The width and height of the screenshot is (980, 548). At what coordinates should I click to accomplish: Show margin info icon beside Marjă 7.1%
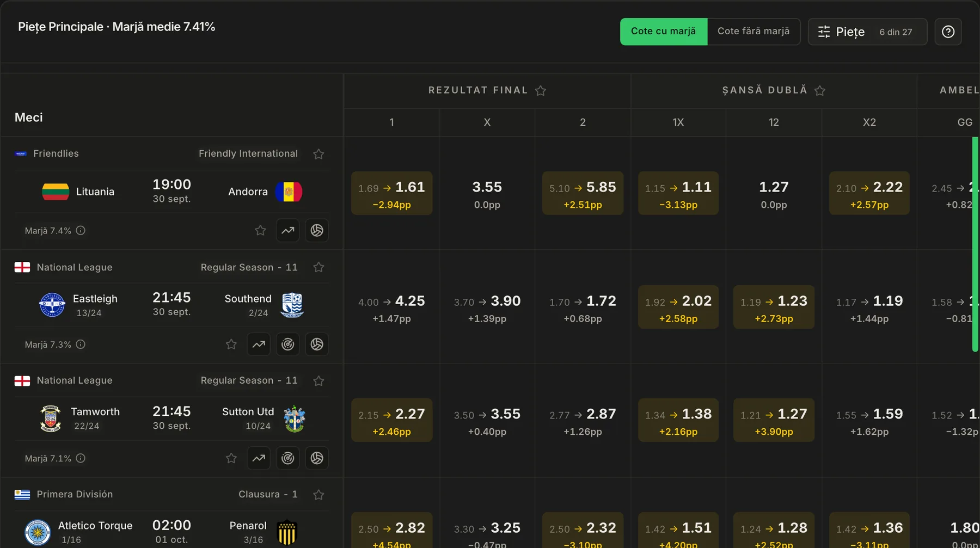click(81, 458)
